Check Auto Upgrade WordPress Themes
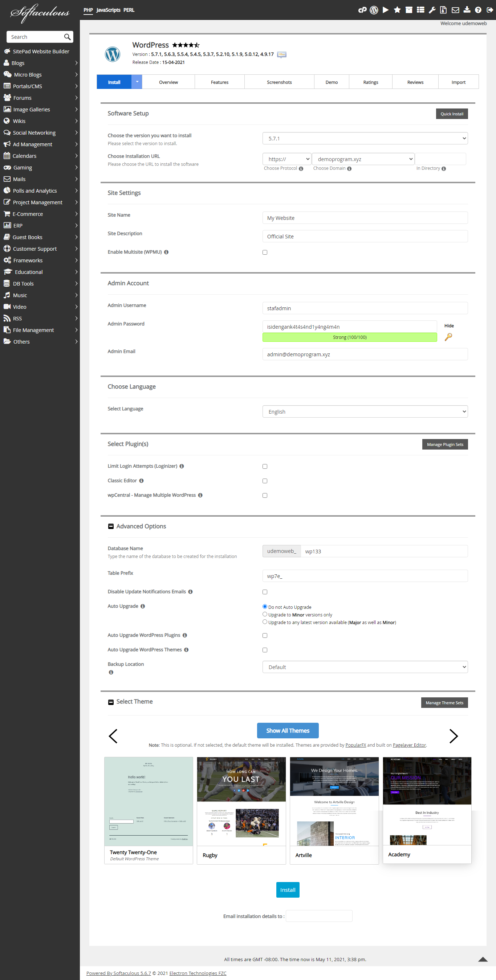 pos(265,650)
